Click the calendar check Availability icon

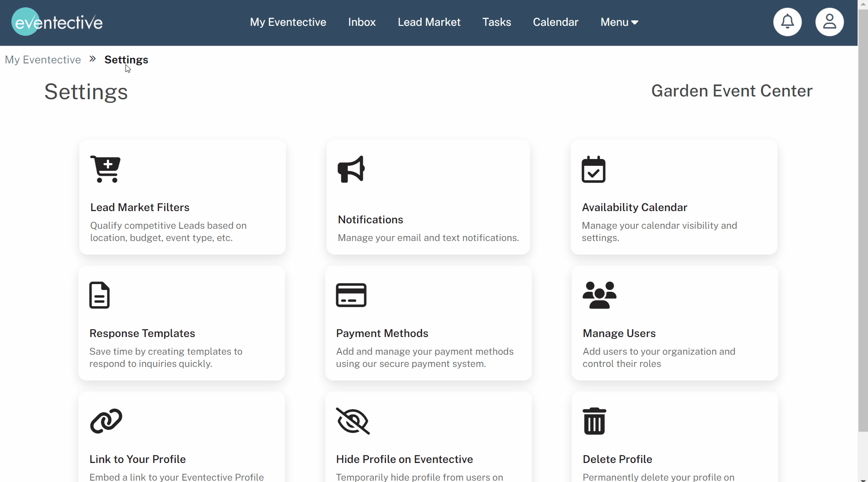(x=593, y=169)
